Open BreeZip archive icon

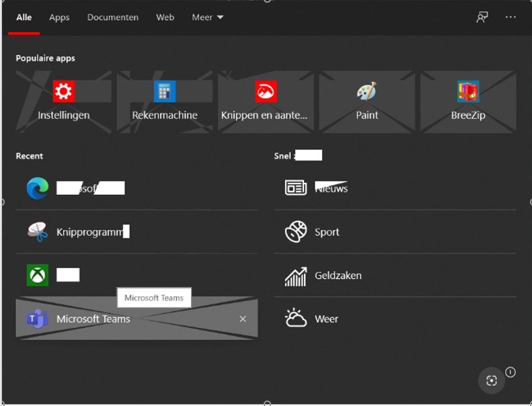click(468, 91)
